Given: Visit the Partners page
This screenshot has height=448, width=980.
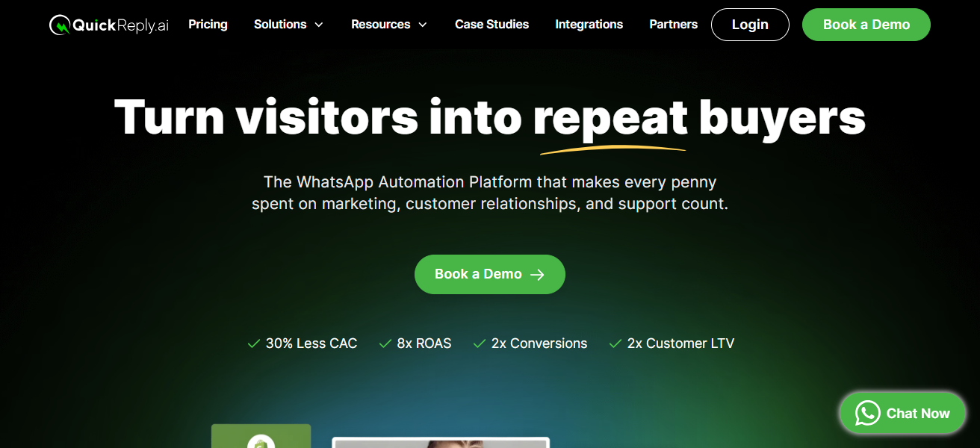Looking at the screenshot, I should [x=673, y=25].
